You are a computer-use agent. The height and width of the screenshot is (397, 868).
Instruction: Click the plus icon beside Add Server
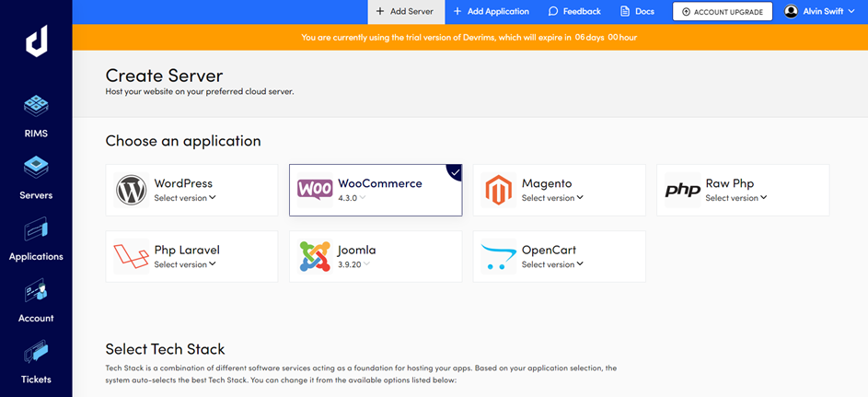point(380,11)
